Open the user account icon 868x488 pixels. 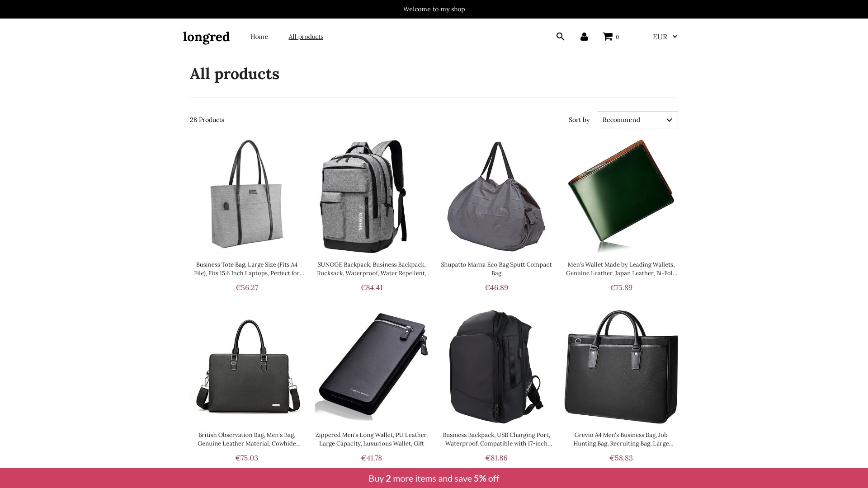584,37
